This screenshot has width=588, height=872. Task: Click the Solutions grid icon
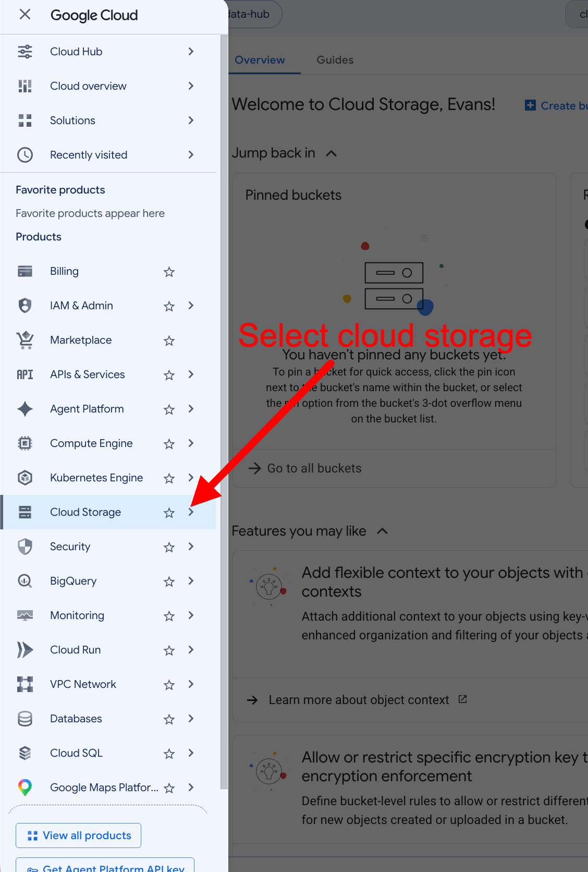pyautogui.click(x=25, y=120)
